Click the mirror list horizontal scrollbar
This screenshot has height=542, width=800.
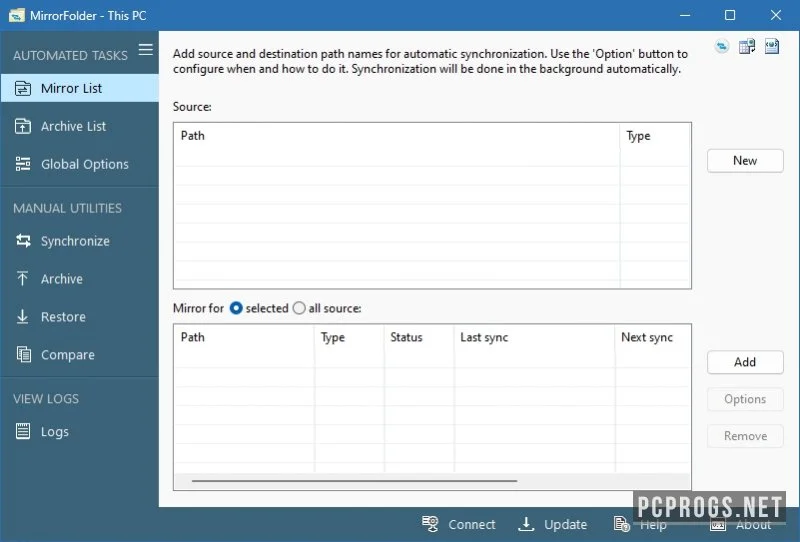pos(354,481)
